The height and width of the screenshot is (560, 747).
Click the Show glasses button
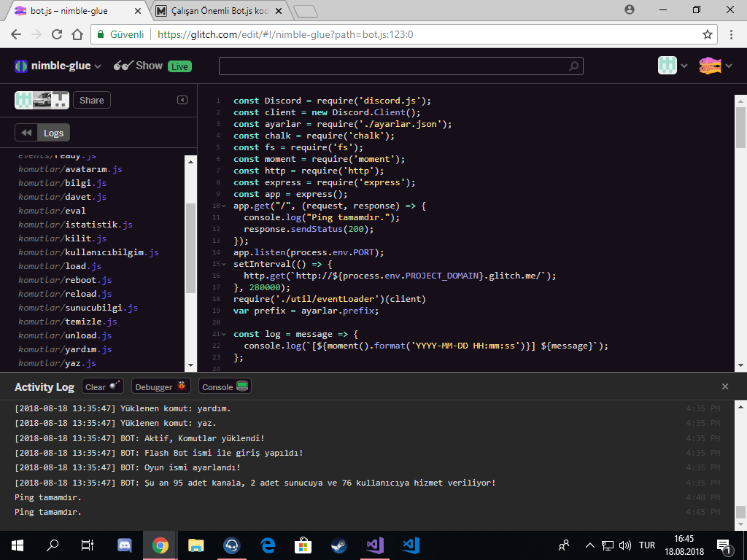(138, 66)
